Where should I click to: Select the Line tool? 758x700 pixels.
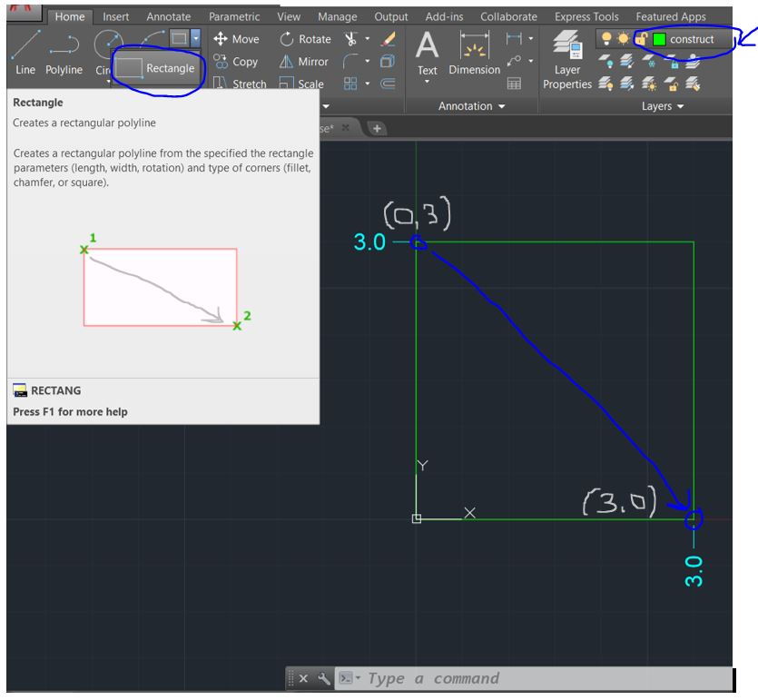(25, 50)
